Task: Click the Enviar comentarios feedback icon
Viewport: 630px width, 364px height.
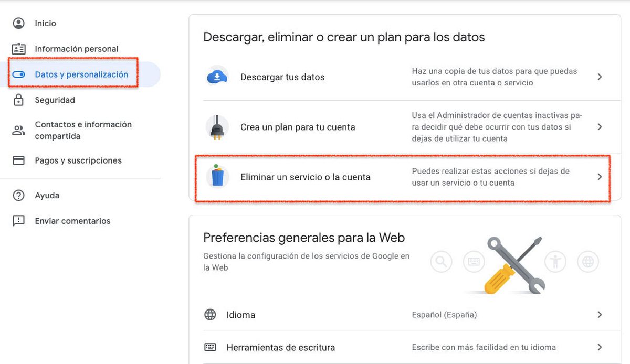Action: coord(19,221)
